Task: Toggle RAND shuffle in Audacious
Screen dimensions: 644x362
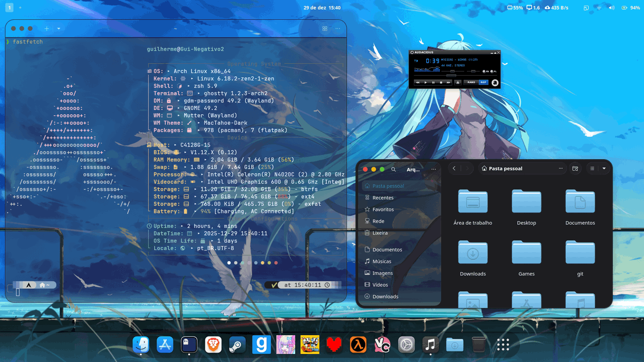Action: coord(471,82)
